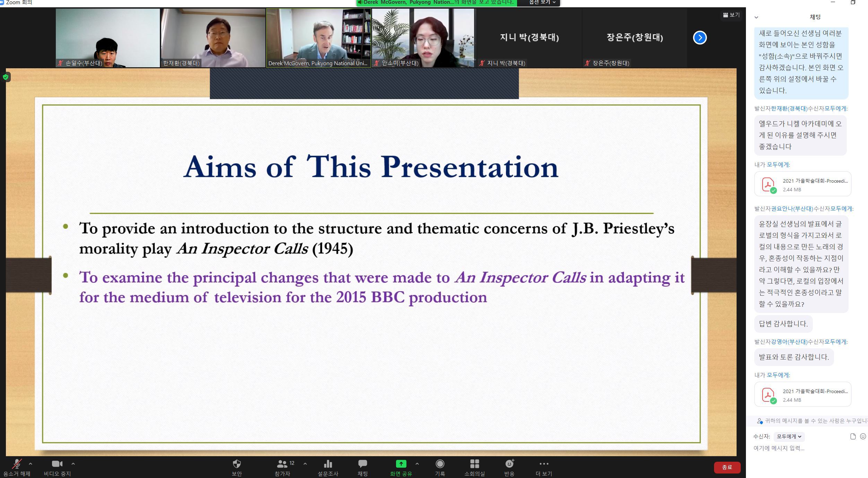
Task: Collapse chat panel with header chevron
Action: (756, 17)
